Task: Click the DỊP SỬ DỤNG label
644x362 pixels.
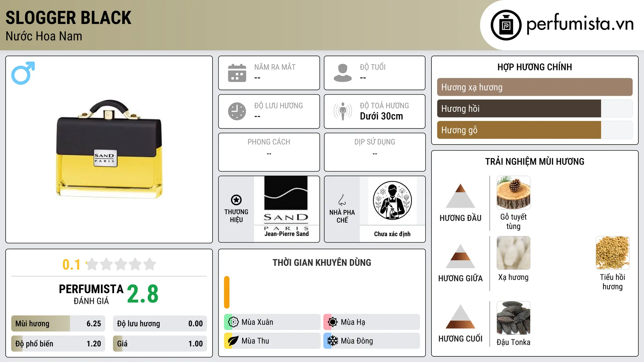Action: (375, 142)
